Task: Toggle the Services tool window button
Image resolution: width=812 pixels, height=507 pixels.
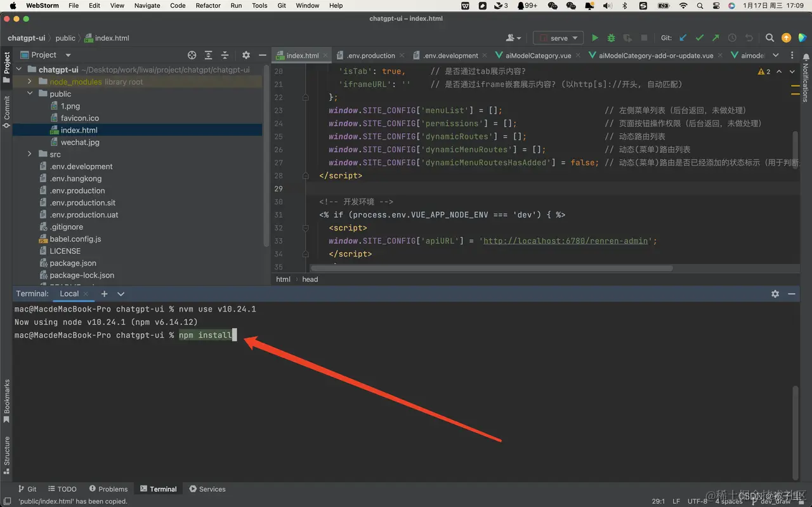Action: (x=207, y=489)
